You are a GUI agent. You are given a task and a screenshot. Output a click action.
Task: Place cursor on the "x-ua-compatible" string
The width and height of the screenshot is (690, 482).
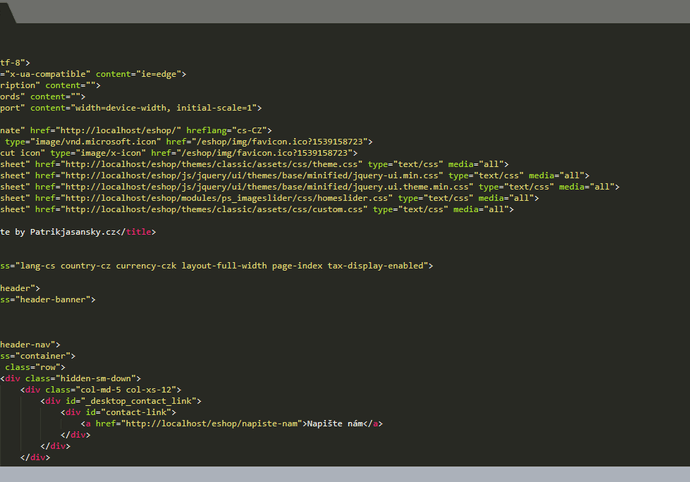(48, 74)
